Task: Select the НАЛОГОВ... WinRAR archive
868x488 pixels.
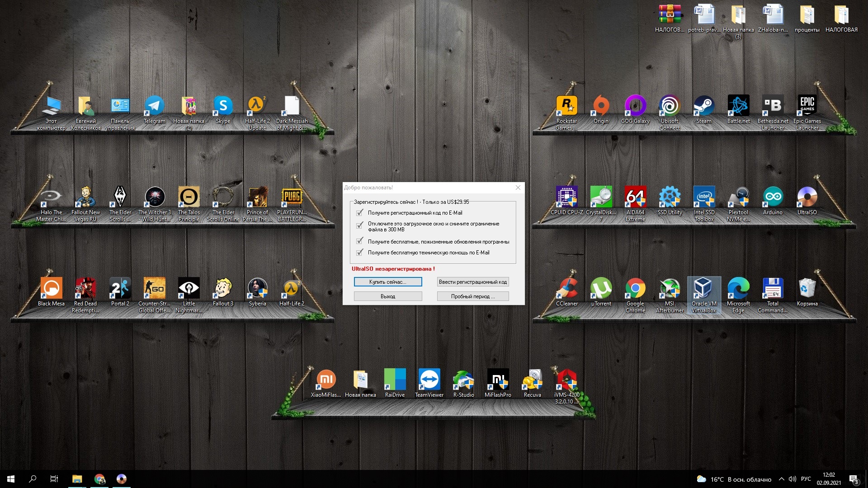Action: tap(670, 19)
